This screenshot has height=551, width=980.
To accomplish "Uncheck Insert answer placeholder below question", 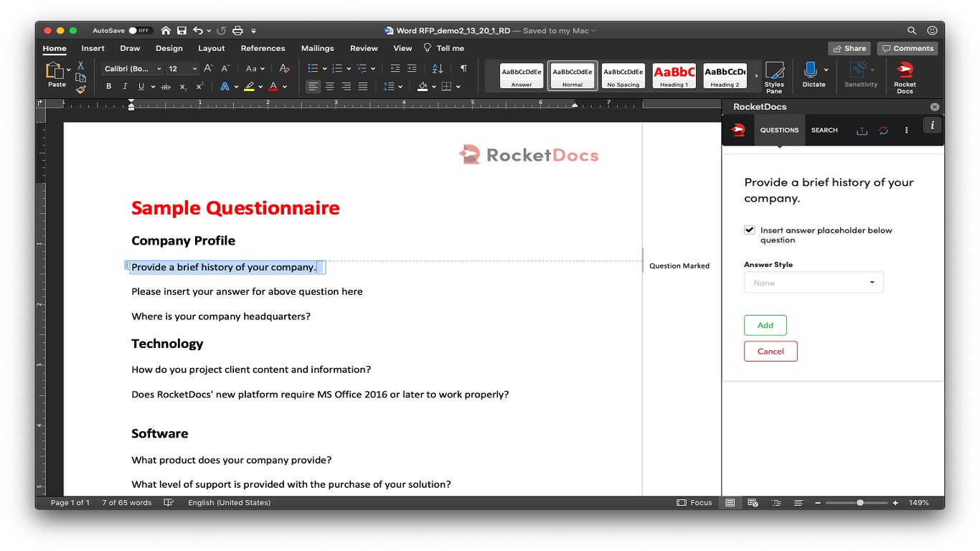I will tap(750, 230).
